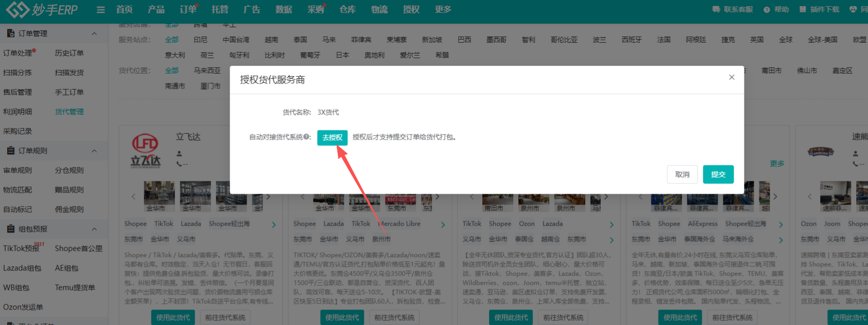Open the 采购 menu
Image resolution: width=868 pixels, height=325 pixels.
point(316,9)
